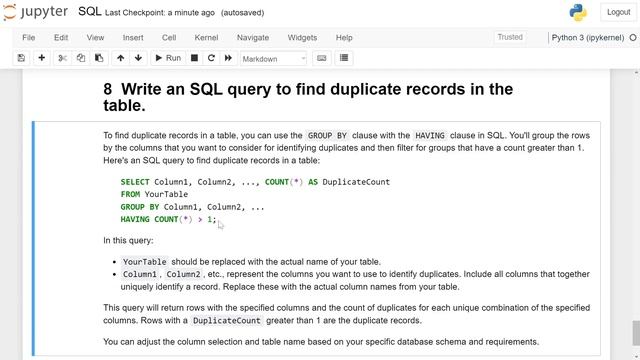Screen dimensions: 640x360
Task: Click the 'HAVING' inline code in the paragraph
Action: [x=430, y=136]
